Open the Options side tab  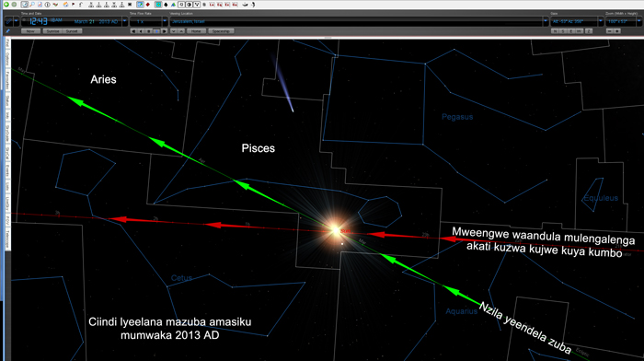click(7, 58)
